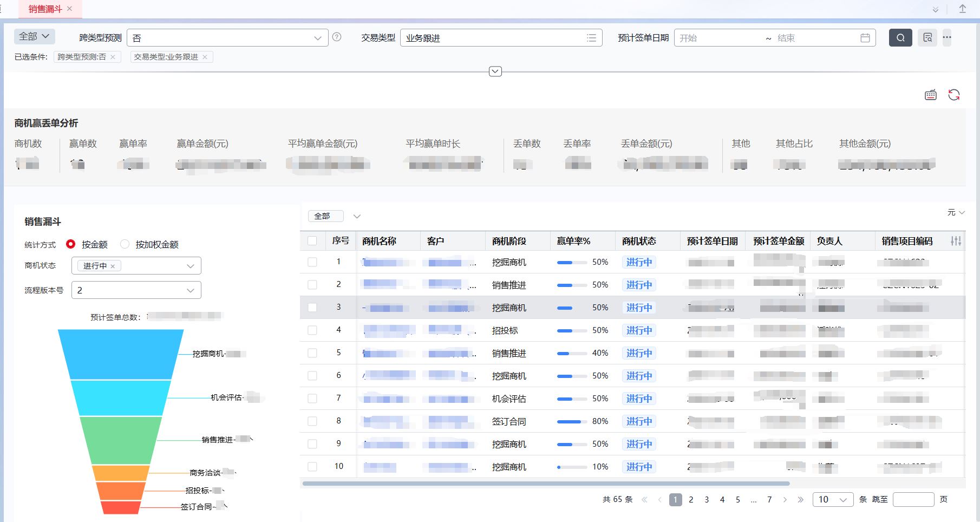Select the 按金额 radio button
This screenshot has width=980, height=522.
pos(70,244)
